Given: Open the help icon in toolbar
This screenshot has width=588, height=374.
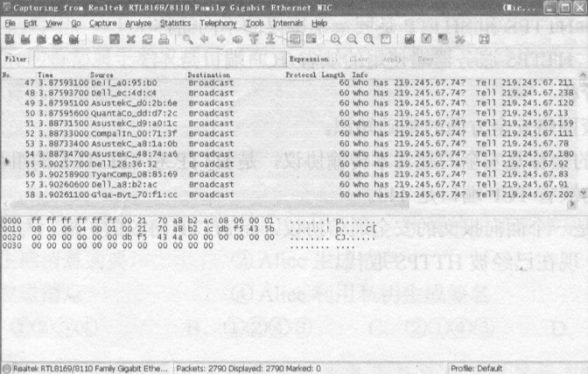Looking at the screenshot, I should 483,39.
